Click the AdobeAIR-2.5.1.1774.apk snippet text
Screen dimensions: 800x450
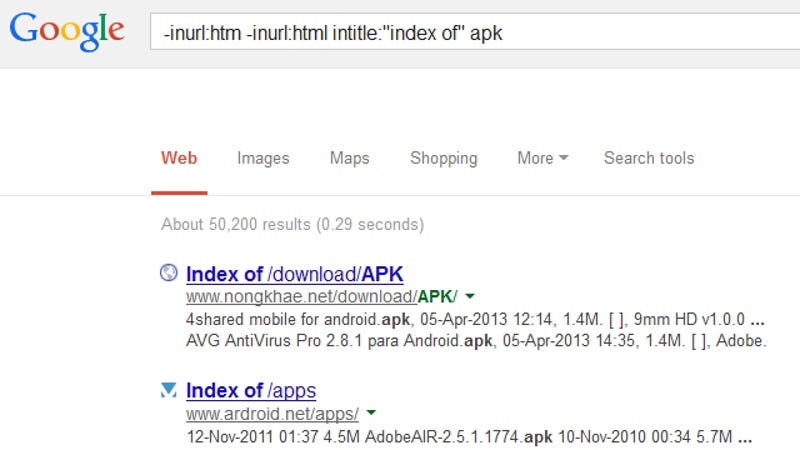click(458, 437)
